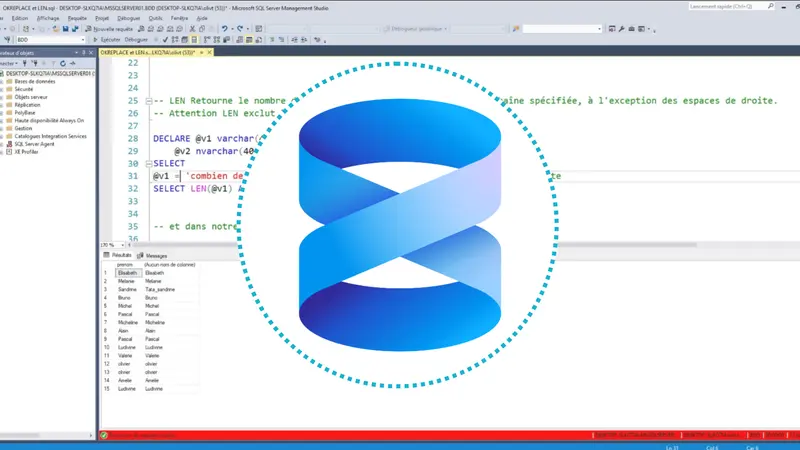Select the XE Profiler node
This screenshot has height=450, width=800.
pyautogui.click(x=26, y=152)
